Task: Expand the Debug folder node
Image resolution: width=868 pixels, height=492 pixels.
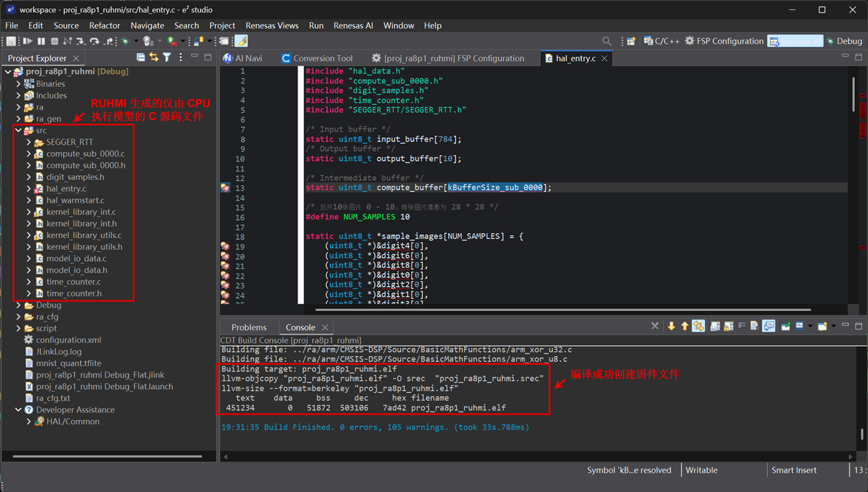Action: pos(19,305)
